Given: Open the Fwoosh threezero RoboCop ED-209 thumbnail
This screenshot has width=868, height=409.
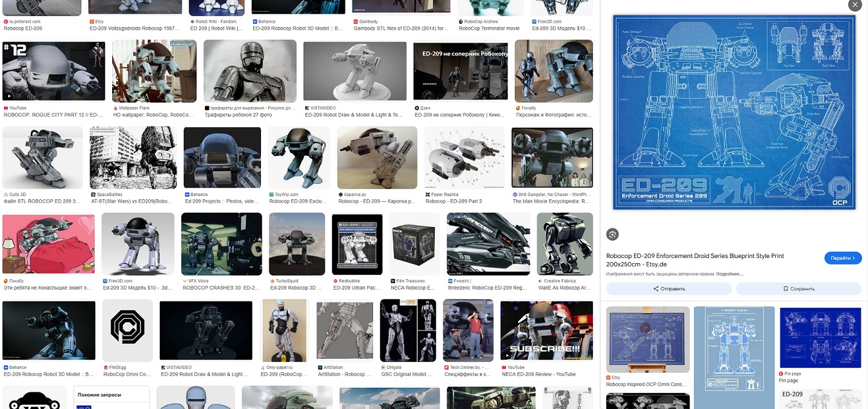Looking at the screenshot, I should click(488, 244).
